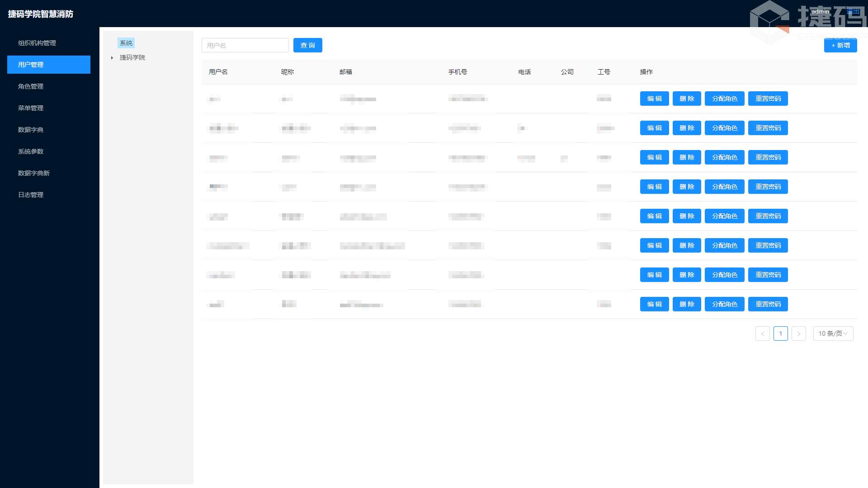Screen dimensions: 868x488
Task: Click the + 新增 add button
Action: click(840, 45)
